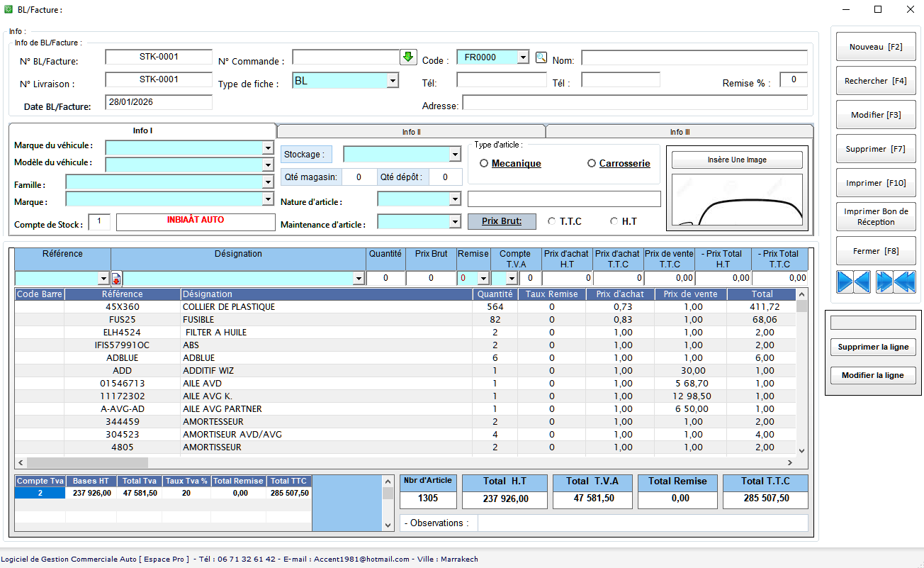Screen dimensions: 924x568
Task: Select the Info I tab
Action: pos(142,130)
